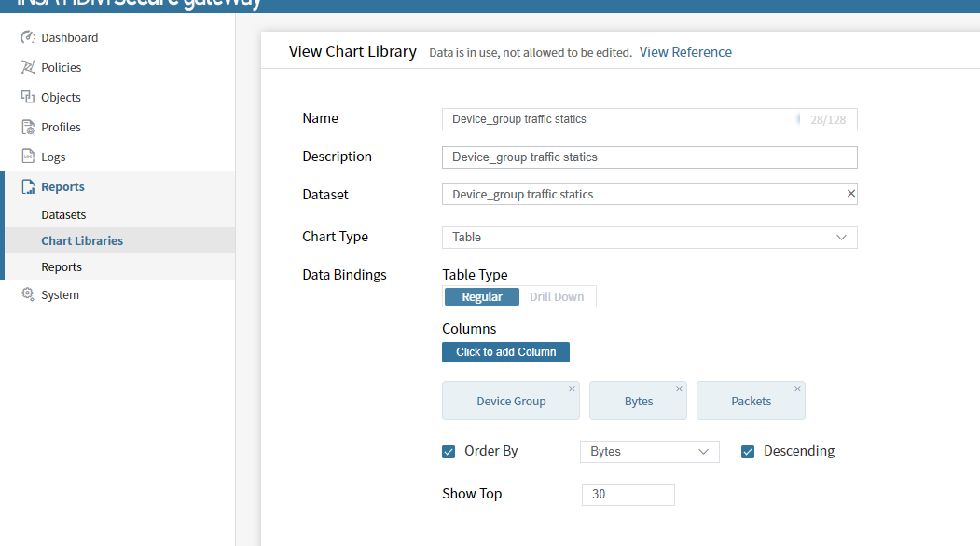
Task: Select the Regular table type
Action: coord(482,297)
